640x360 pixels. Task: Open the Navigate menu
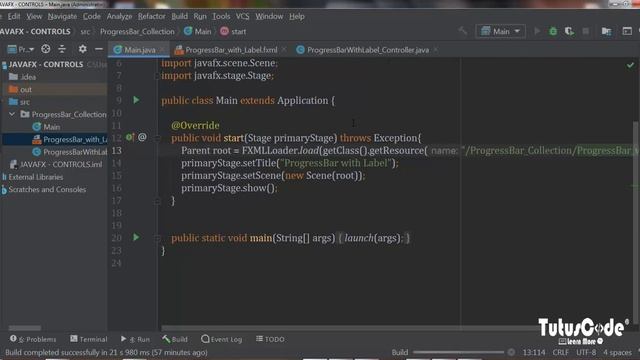tap(62, 16)
